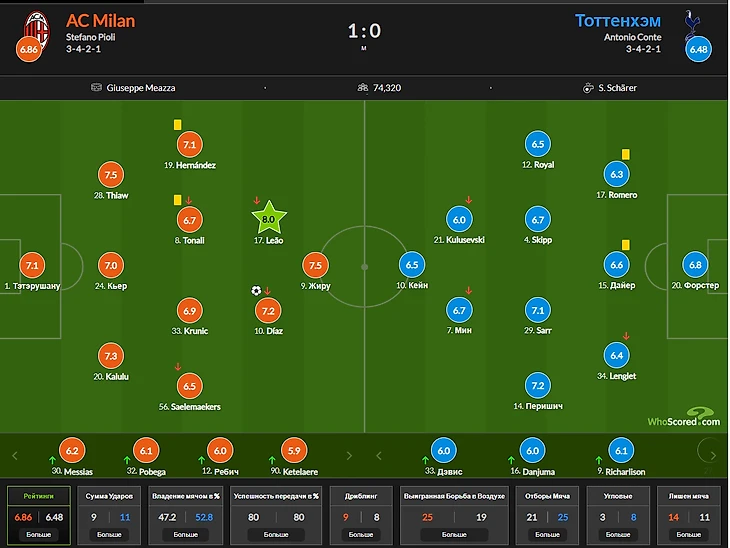The width and height of the screenshot is (730, 548).
Task: Click the AC Milan club crest
Action: click(37, 29)
